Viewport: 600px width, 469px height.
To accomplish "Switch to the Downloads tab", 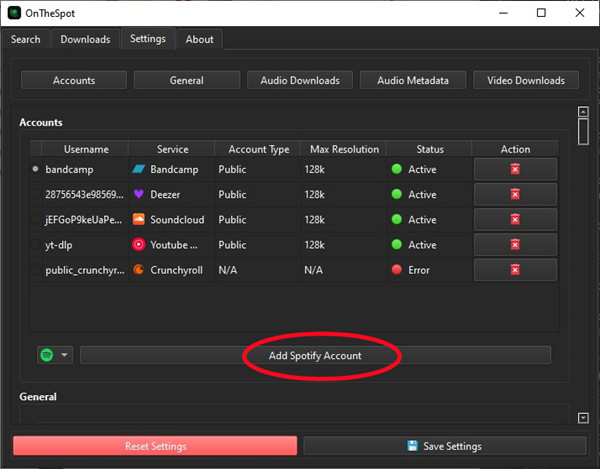I will tap(85, 39).
